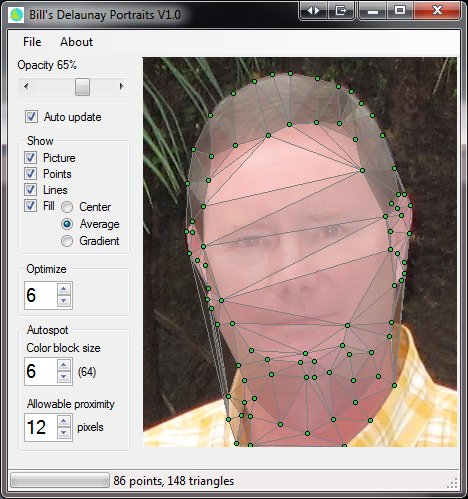
Task: Click the exit-arrow title bar button
Action: click(341, 11)
